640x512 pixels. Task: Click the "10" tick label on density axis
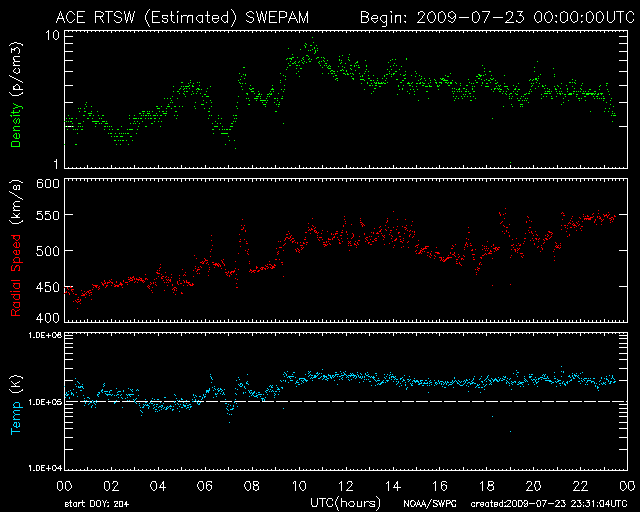click(52, 36)
